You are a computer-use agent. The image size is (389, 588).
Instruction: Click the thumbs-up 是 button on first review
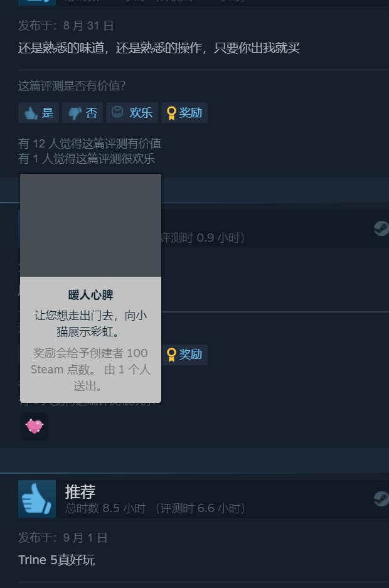coord(39,112)
